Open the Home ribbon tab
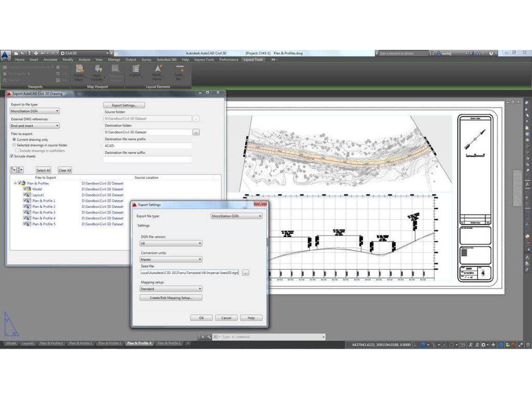Image resolution: width=532 pixels, height=399 pixels. click(x=20, y=60)
